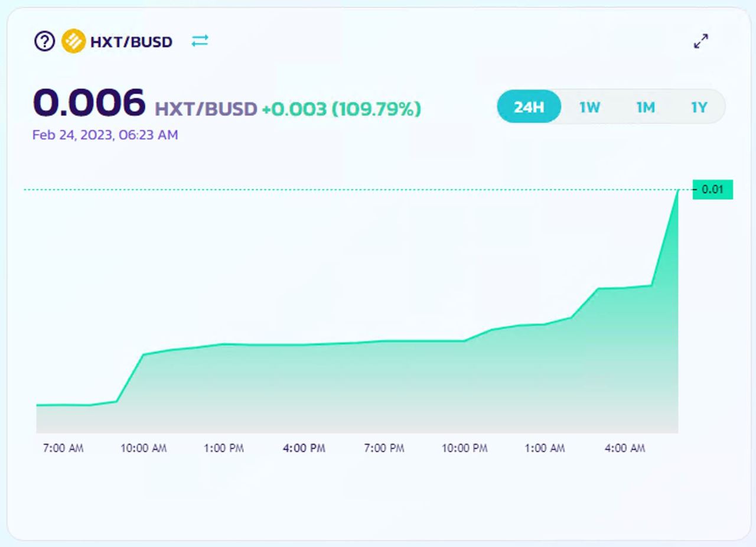Image resolution: width=756 pixels, height=547 pixels.
Task: Click the 10:00 PM axis label
Action: click(465, 448)
